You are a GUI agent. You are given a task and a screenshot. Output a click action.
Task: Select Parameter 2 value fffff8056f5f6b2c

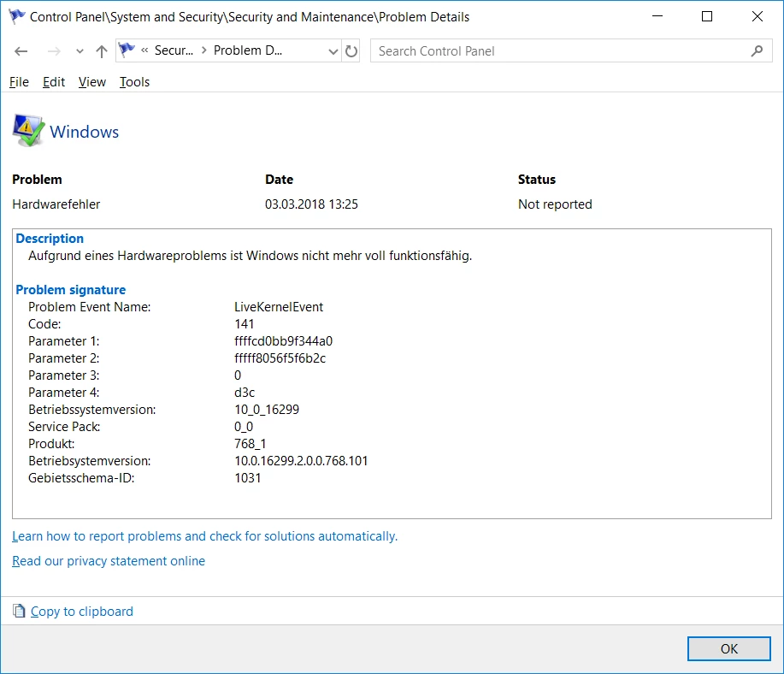pos(280,358)
